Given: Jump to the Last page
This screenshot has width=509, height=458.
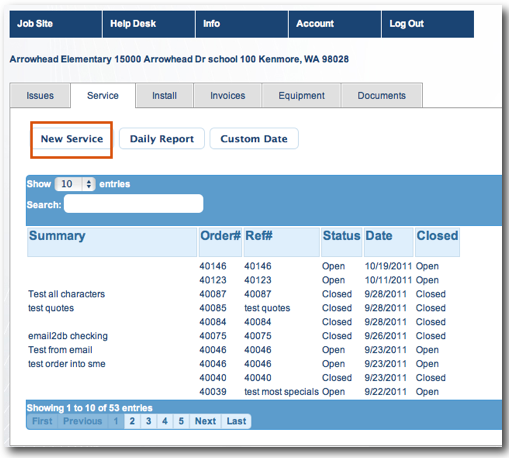Looking at the screenshot, I should [x=236, y=421].
